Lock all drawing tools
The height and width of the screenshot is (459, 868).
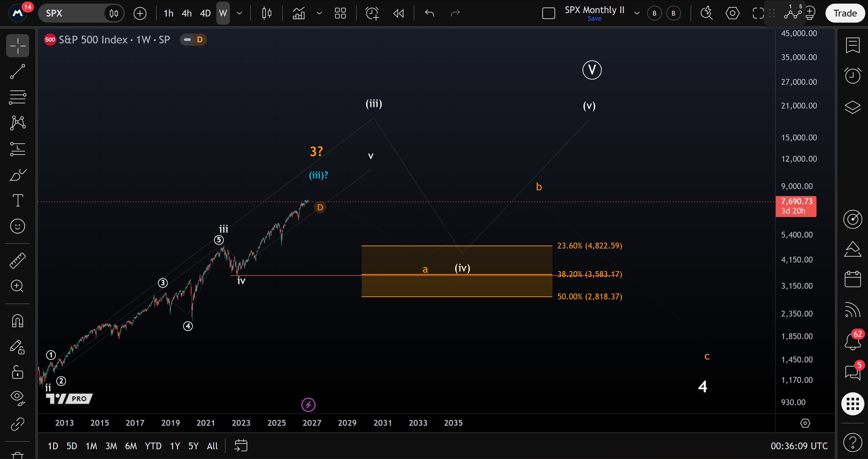pos(18,372)
